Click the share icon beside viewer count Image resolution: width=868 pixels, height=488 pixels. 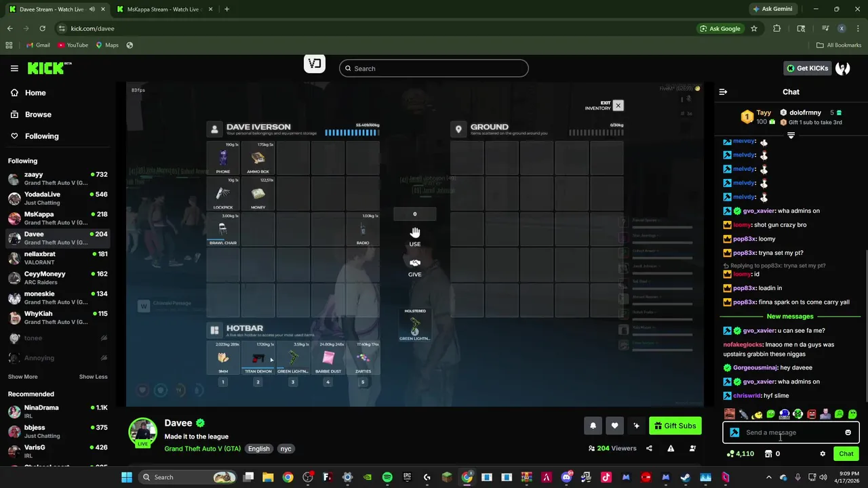[x=649, y=448]
